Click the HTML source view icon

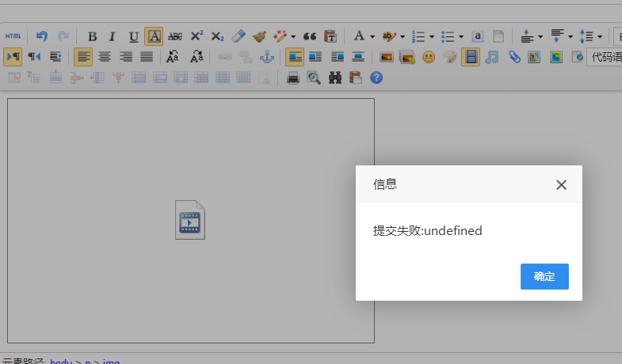tap(13, 36)
